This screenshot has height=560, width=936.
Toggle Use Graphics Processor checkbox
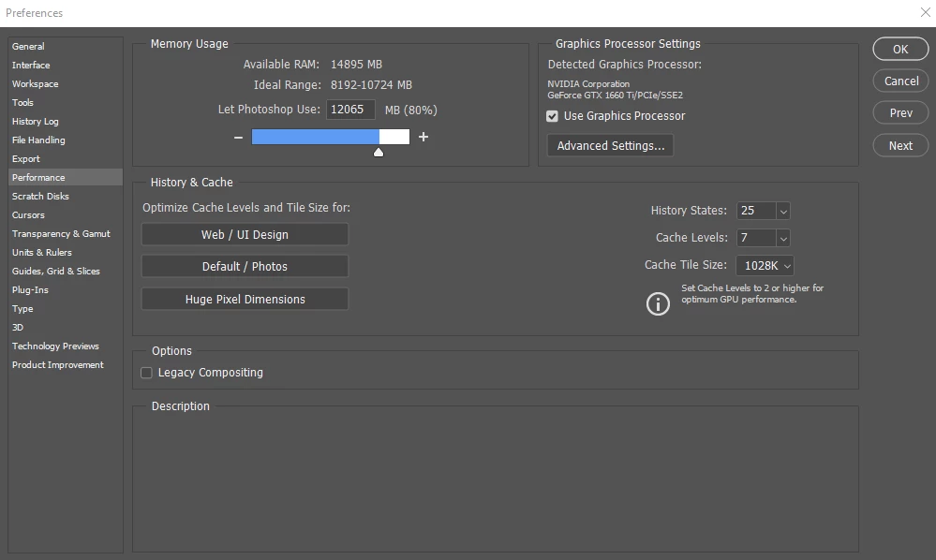tap(552, 116)
